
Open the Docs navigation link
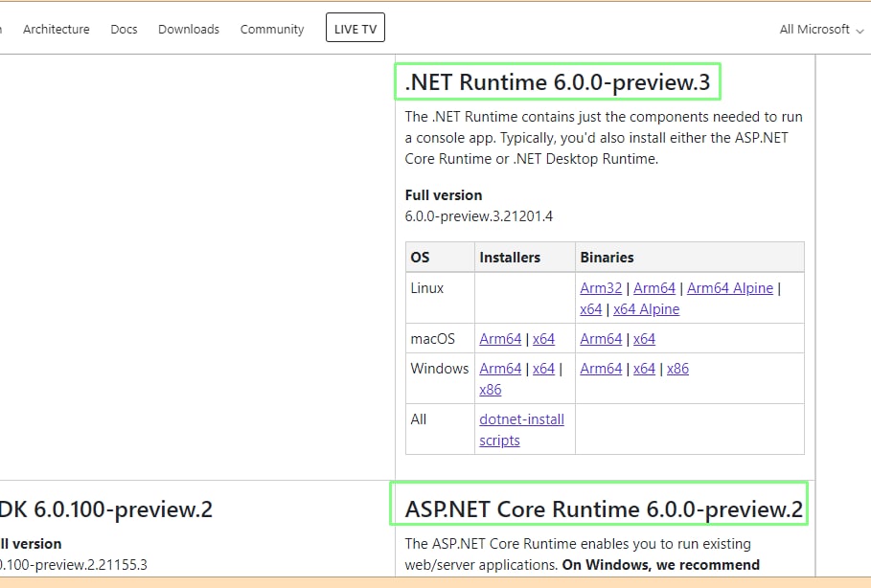click(x=124, y=29)
